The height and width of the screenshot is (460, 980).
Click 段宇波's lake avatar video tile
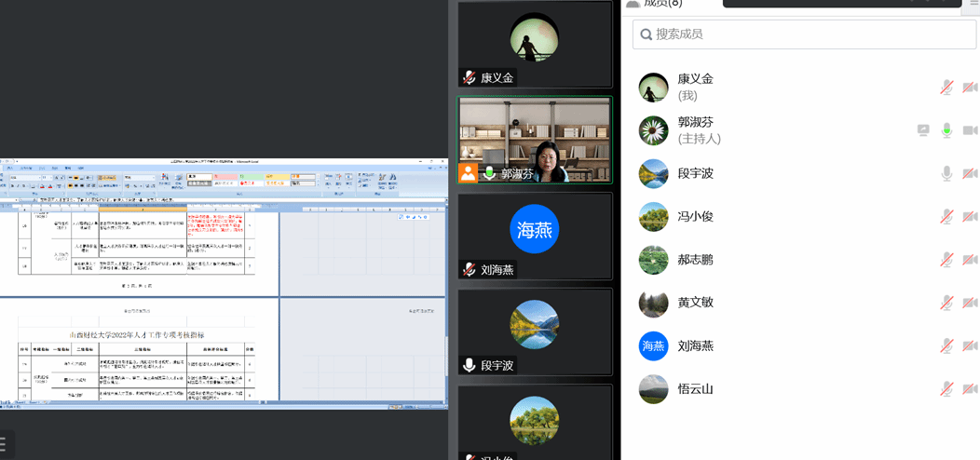pyautogui.click(x=535, y=331)
